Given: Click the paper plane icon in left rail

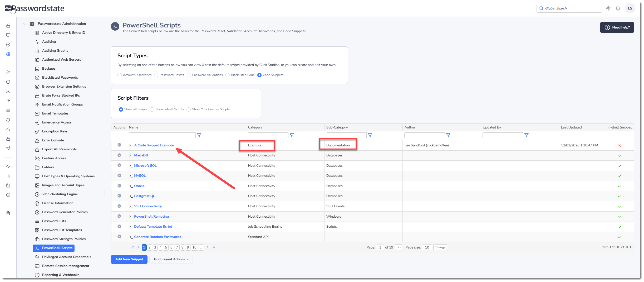Looking at the screenshot, I should [8, 148].
